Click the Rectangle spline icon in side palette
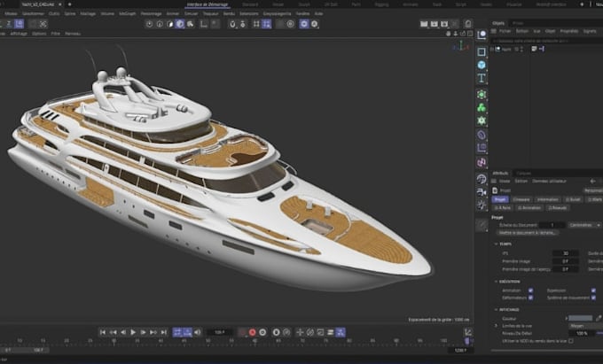Viewport: 603px width, 364px height. pos(482,51)
